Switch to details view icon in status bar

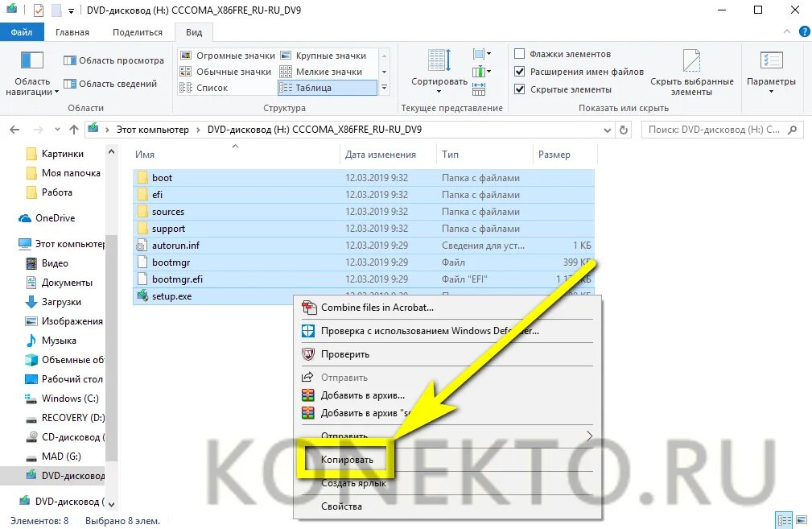pyautogui.click(x=785, y=520)
